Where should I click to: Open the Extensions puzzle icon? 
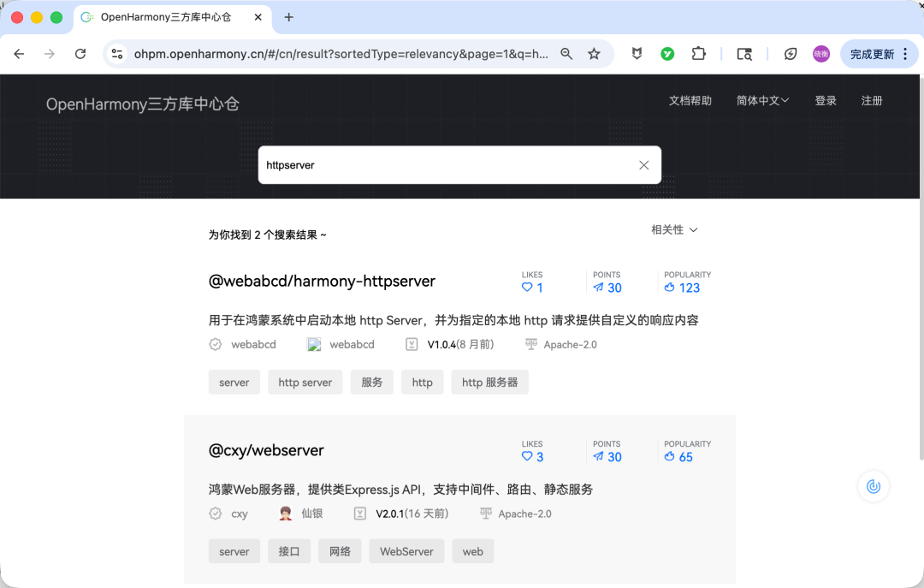point(698,54)
